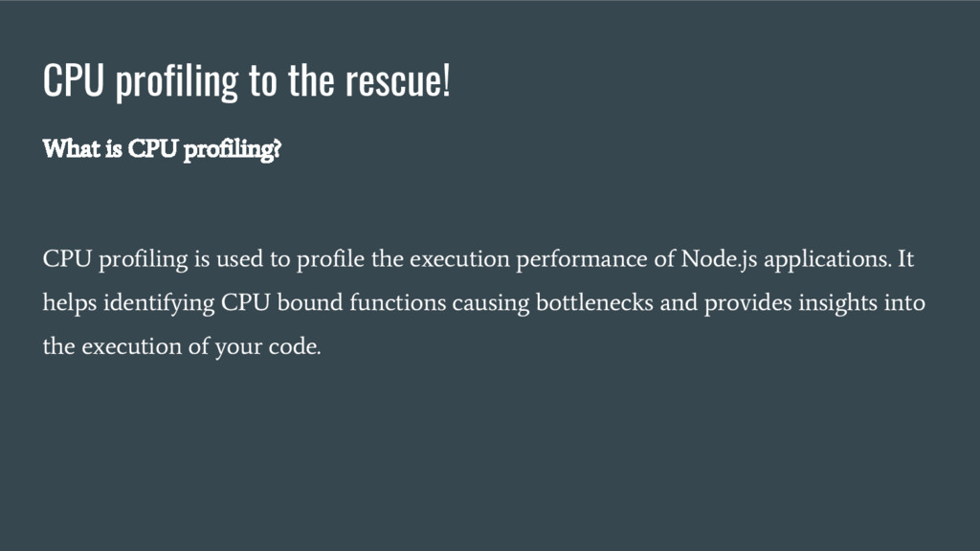Click the subtitle "What is CPU profiling?"
This screenshot has width=980, height=551.
click(162, 150)
